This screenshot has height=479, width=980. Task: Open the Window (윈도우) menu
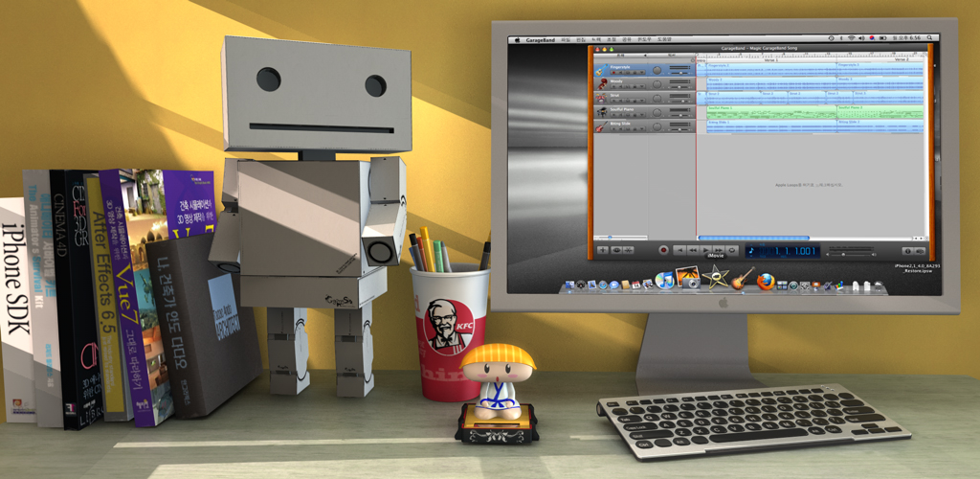point(644,38)
